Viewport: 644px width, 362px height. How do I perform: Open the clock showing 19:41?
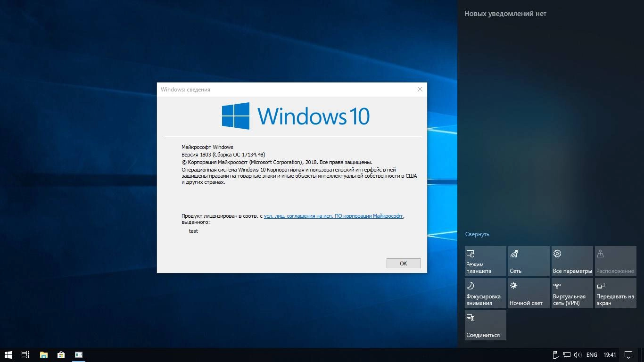tap(610, 355)
